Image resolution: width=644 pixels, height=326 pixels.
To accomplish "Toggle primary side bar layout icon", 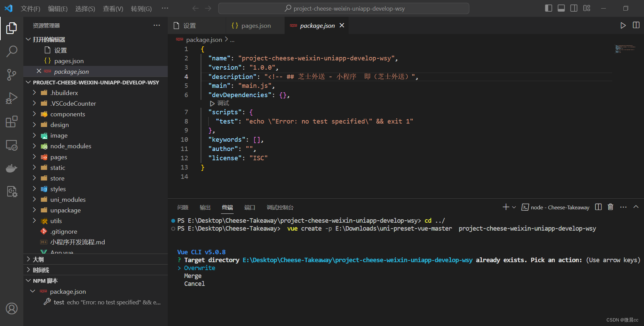I will tap(549, 8).
